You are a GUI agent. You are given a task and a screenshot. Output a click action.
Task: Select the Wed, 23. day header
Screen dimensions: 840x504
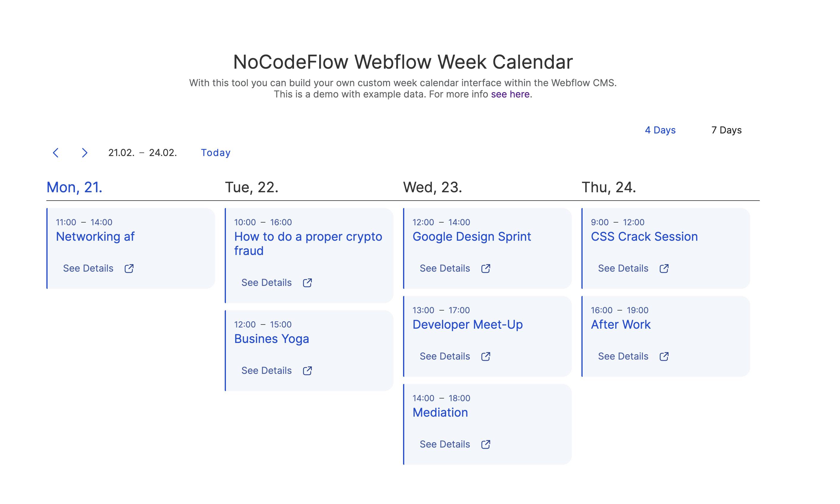(432, 187)
